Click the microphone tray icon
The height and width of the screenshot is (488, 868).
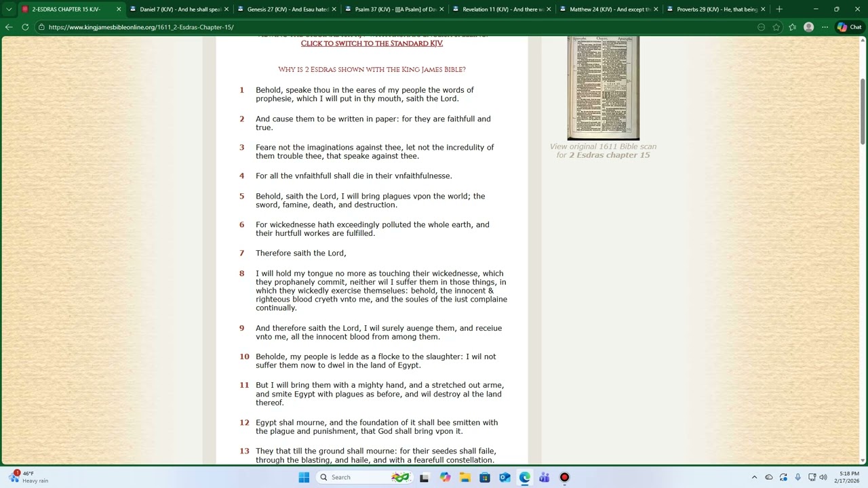tap(798, 477)
